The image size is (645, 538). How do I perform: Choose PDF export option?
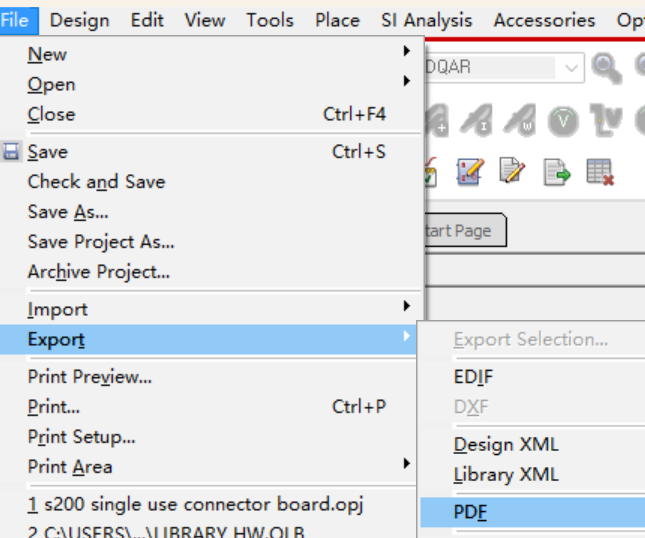533,512
